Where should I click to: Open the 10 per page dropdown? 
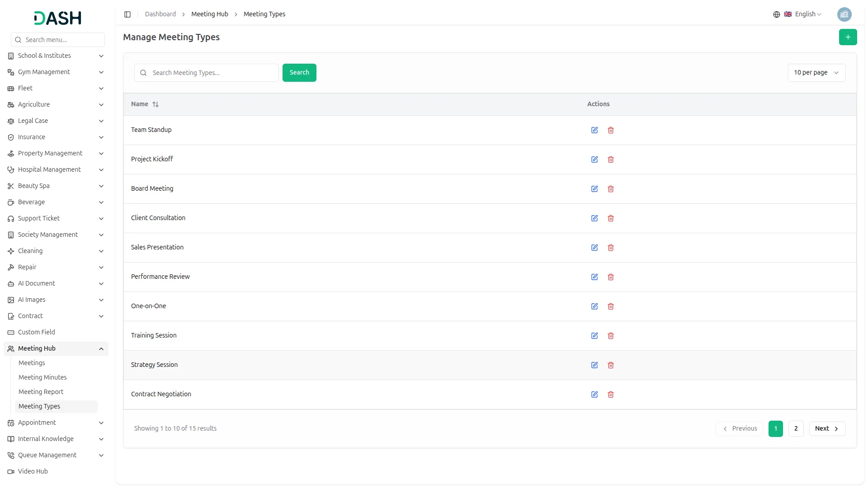click(x=816, y=73)
